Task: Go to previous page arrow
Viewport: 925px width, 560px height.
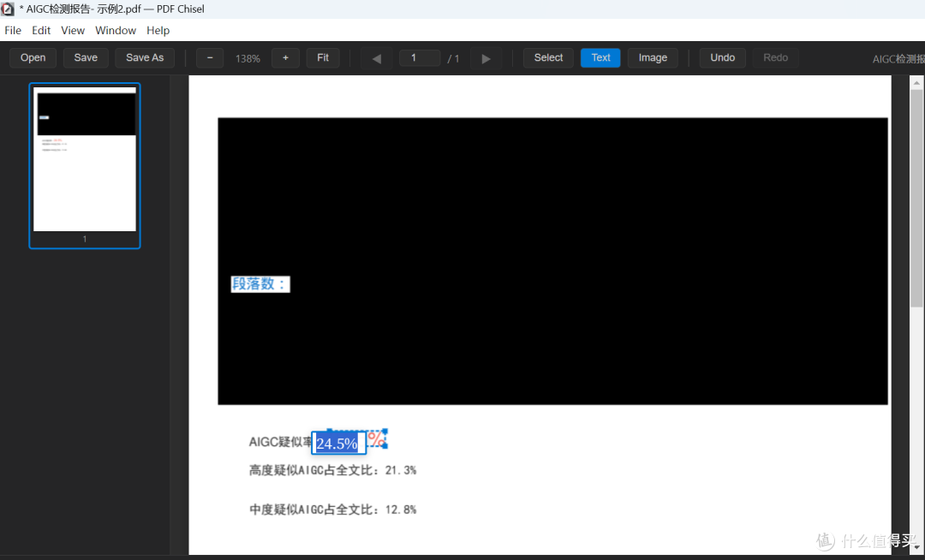Action: coord(376,58)
